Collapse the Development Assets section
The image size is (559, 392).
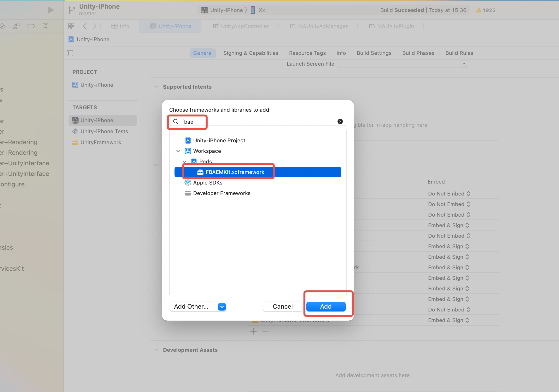pyautogui.click(x=156, y=350)
